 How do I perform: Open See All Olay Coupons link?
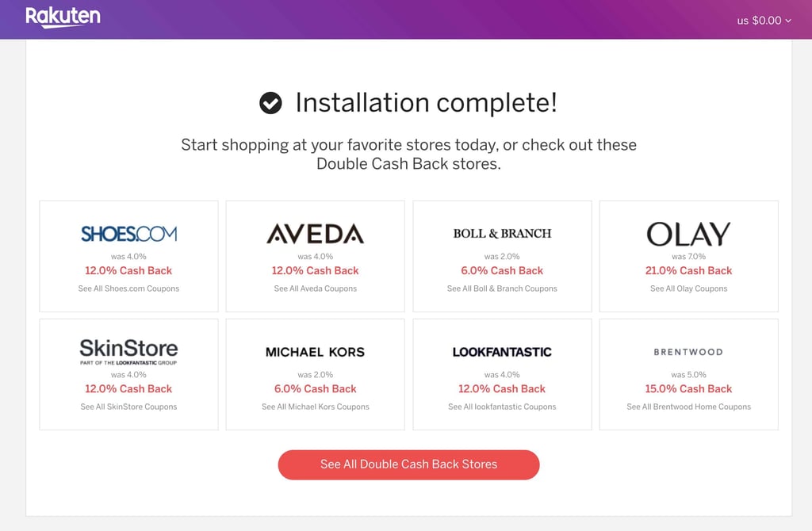pyautogui.click(x=689, y=288)
